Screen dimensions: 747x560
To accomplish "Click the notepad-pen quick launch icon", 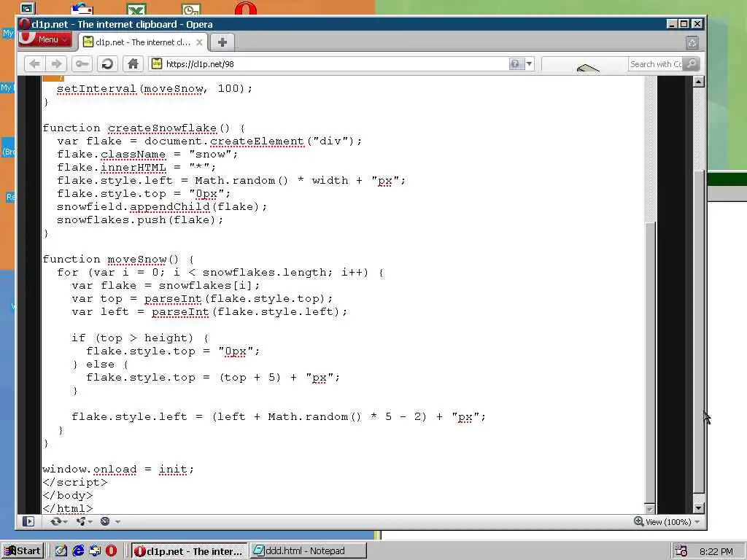I will (x=61, y=551).
